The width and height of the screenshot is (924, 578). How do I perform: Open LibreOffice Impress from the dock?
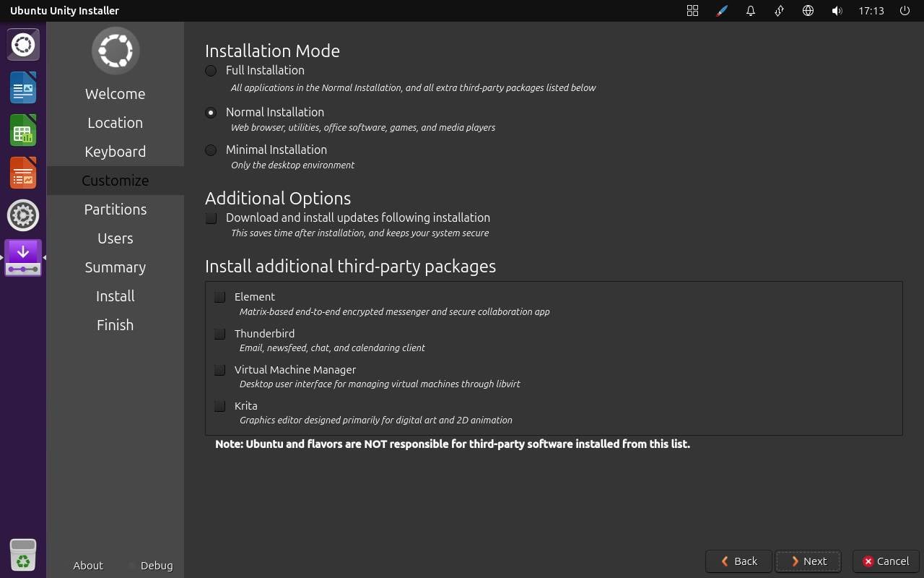[x=23, y=173]
